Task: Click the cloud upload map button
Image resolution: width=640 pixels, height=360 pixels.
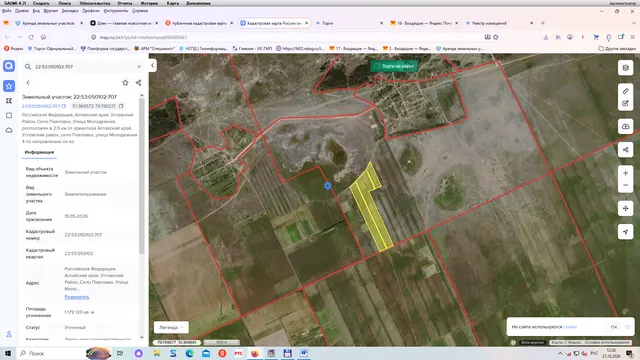Action: point(625,127)
